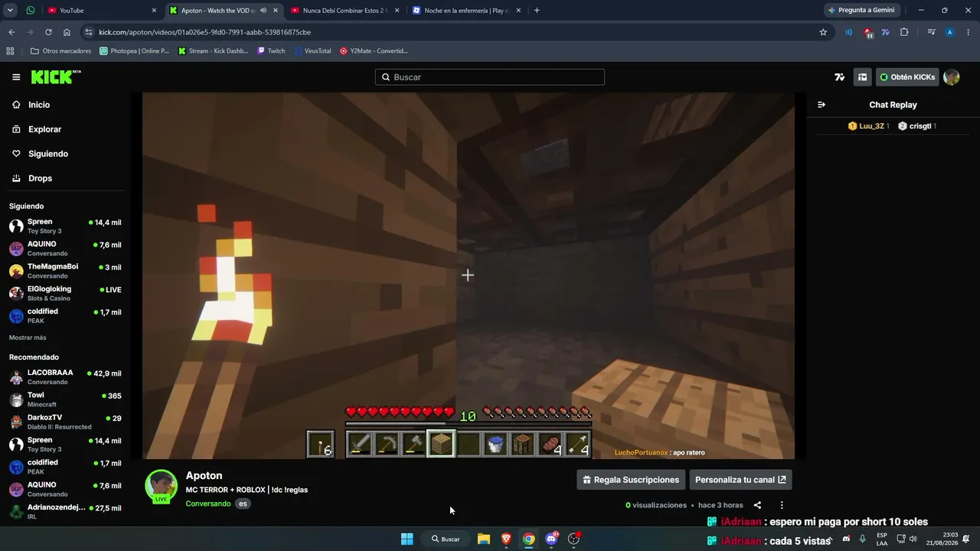Open Discord from the taskbar
980x551 pixels.
coord(551,539)
